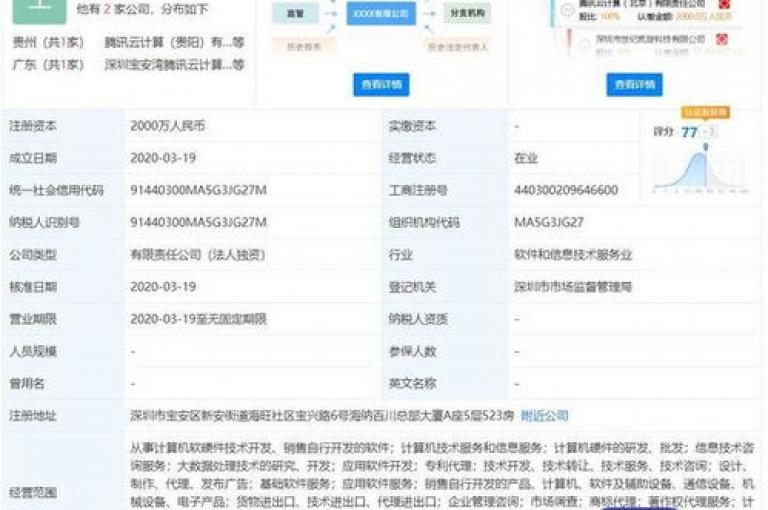Click approval date value in 核准日期 row
This screenshot has width=768, height=510.
[163, 287]
